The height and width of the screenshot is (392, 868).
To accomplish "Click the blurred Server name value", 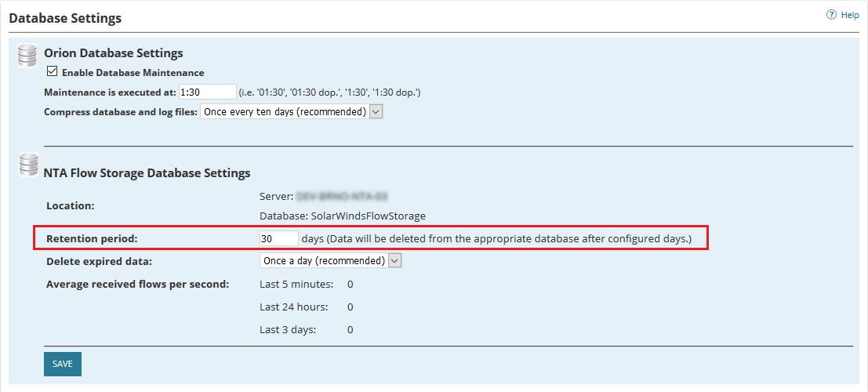I will click(343, 195).
